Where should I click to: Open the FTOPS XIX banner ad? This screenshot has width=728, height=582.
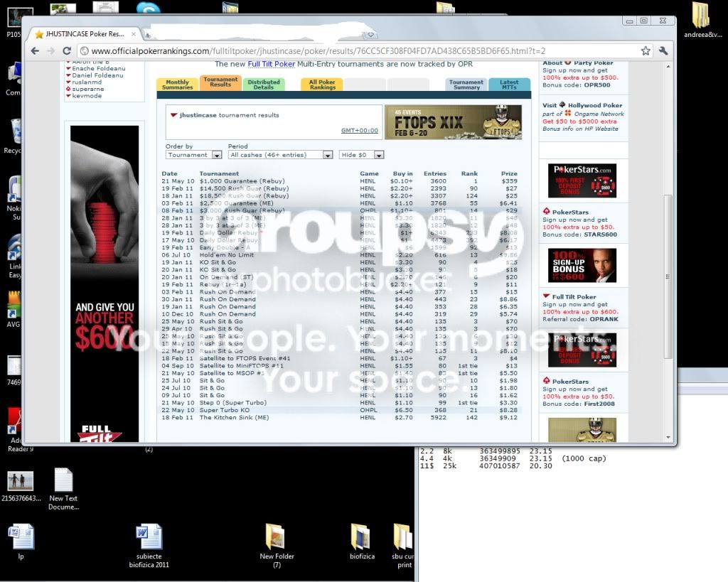click(x=453, y=122)
